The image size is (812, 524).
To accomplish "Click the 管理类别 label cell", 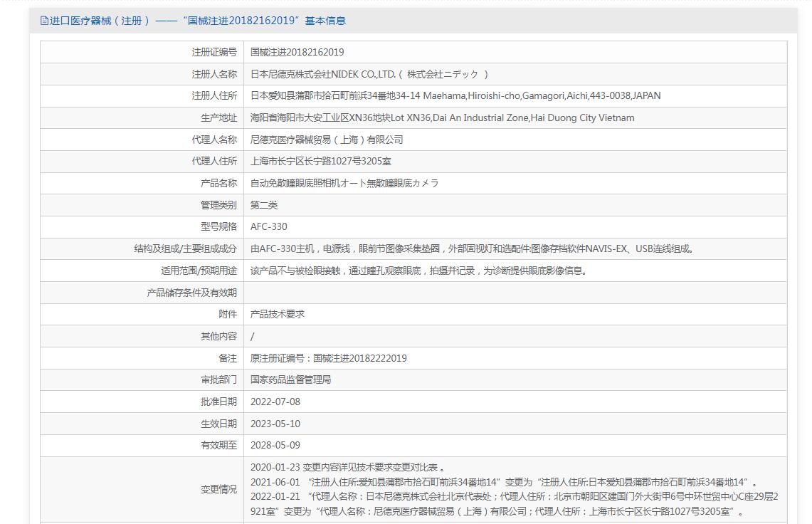I will pyautogui.click(x=142, y=205).
